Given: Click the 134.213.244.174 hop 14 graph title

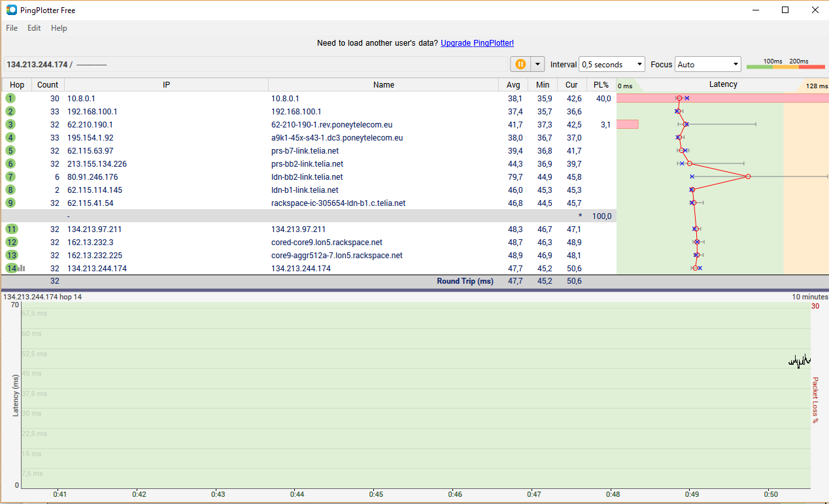Looking at the screenshot, I should (42, 297).
